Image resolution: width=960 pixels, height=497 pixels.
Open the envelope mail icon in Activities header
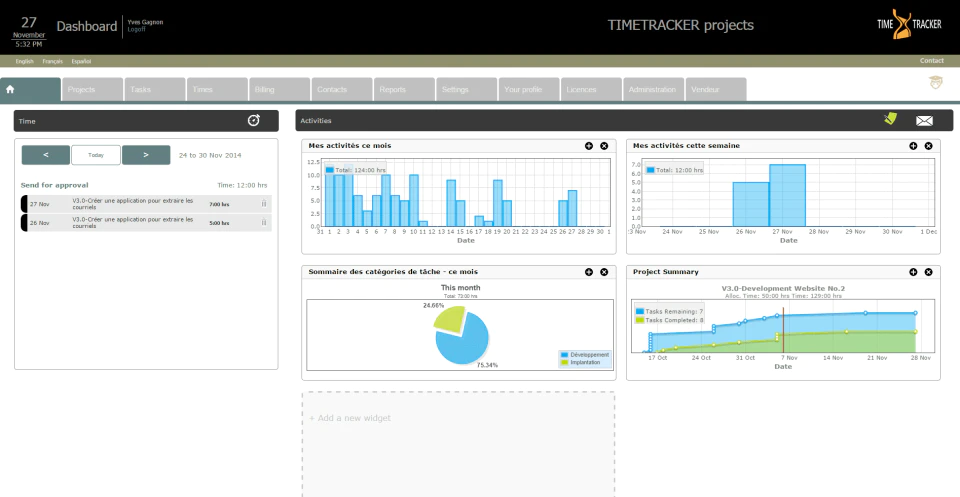click(x=924, y=121)
